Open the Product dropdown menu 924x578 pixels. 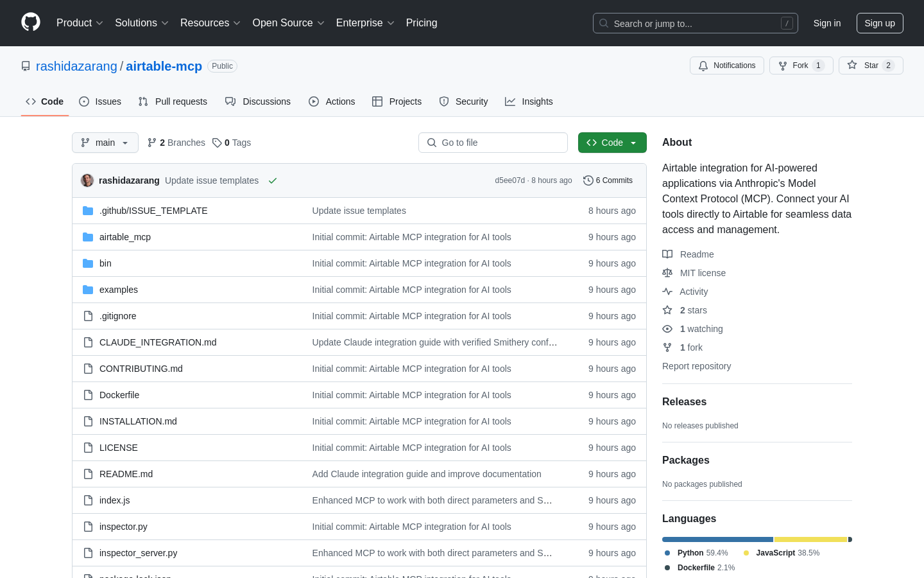(80, 23)
